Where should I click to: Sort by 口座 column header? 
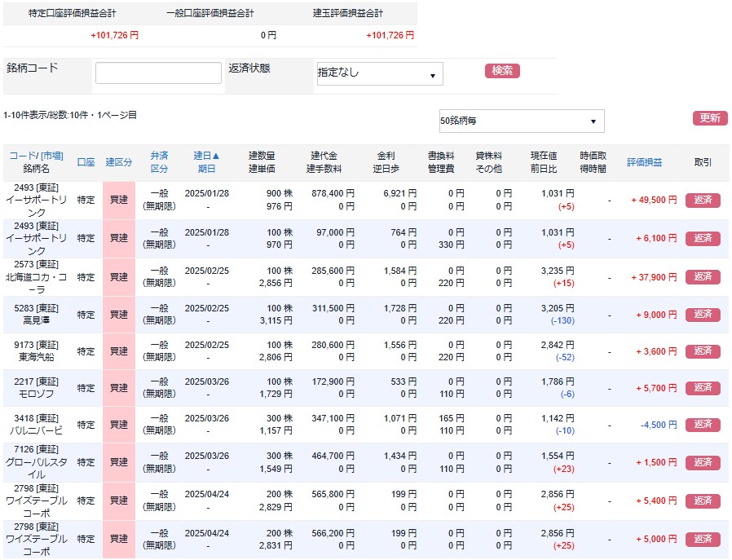(86, 162)
